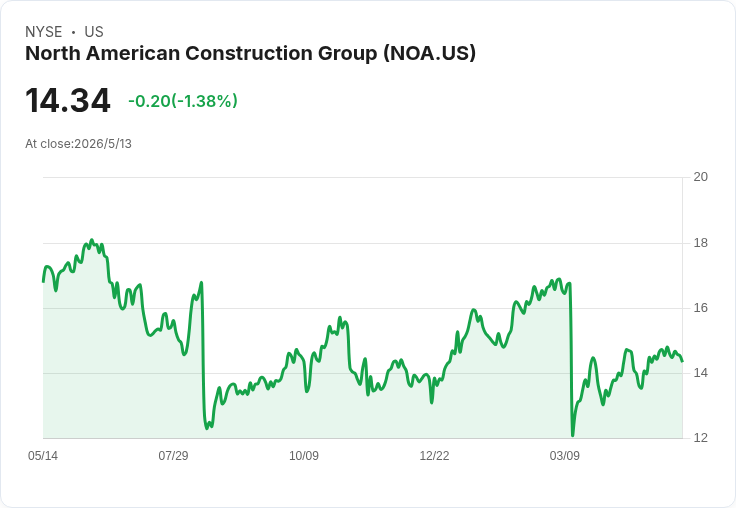Click the 18 price axis label

pos(700,243)
